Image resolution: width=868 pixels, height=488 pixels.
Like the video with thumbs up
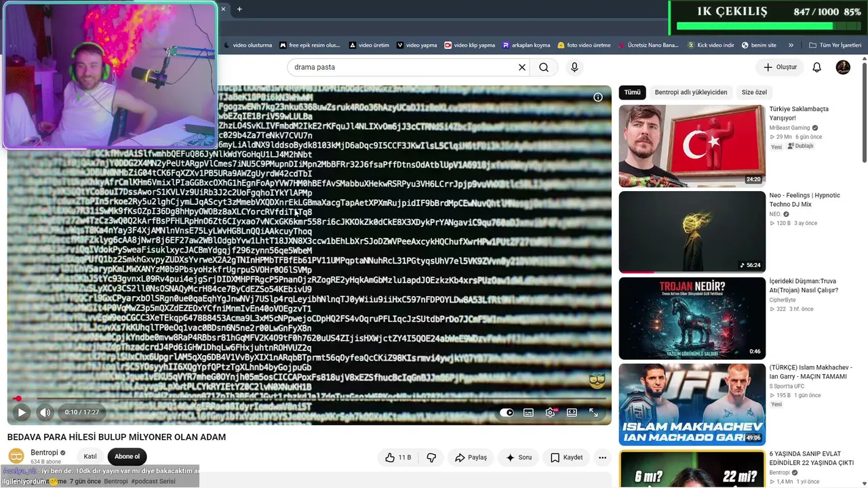pyautogui.click(x=398, y=457)
